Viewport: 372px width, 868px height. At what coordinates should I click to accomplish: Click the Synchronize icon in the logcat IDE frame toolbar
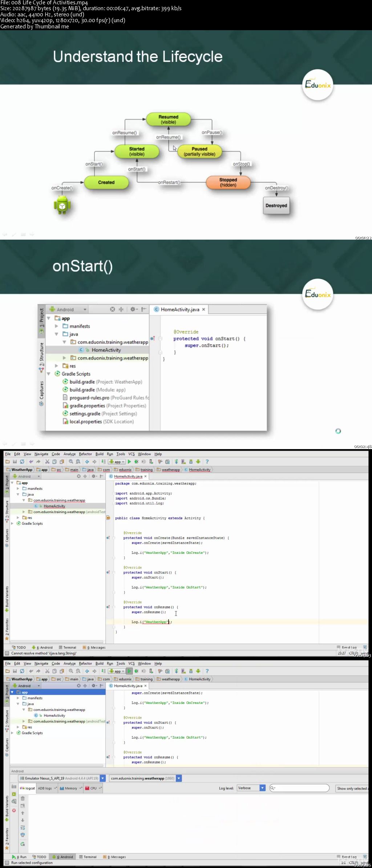[x=22, y=671]
